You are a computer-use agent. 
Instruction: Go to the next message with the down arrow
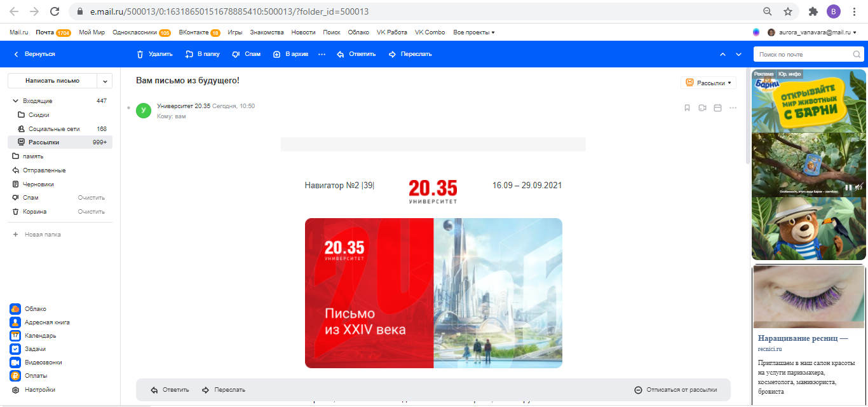[738, 55]
